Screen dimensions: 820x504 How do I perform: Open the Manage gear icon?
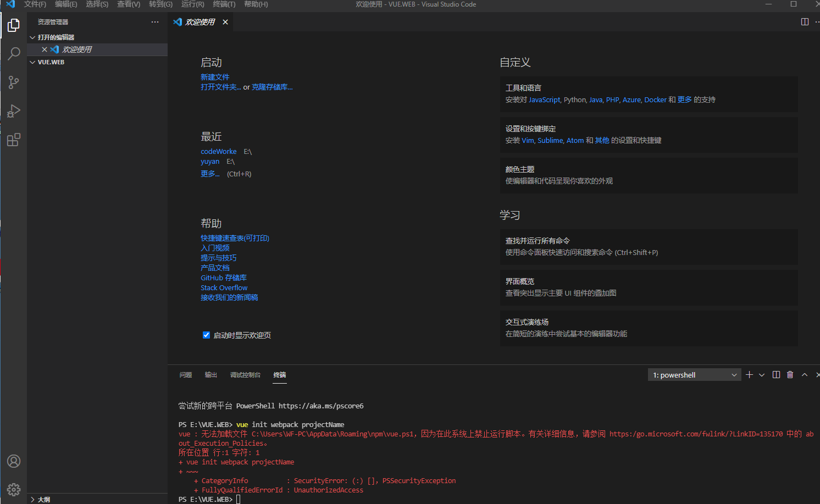[14, 489]
